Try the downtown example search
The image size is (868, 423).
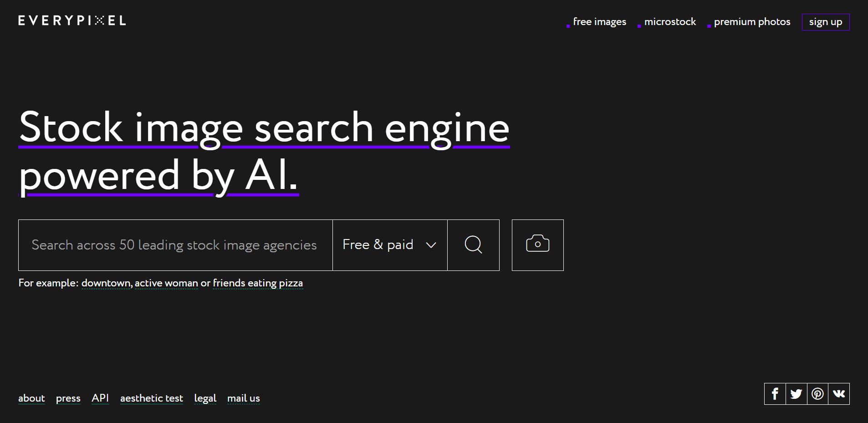pyautogui.click(x=106, y=283)
